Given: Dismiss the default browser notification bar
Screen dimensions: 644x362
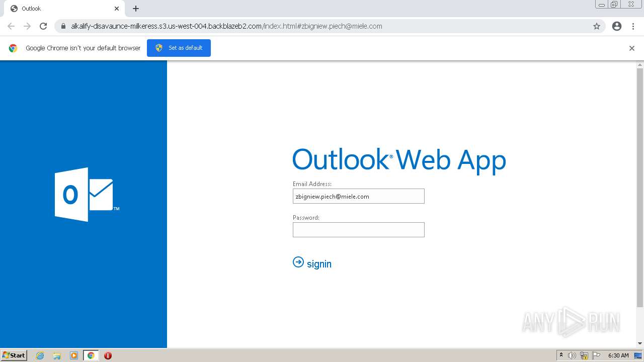Looking at the screenshot, I should pyautogui.click(x=632, y=48).
